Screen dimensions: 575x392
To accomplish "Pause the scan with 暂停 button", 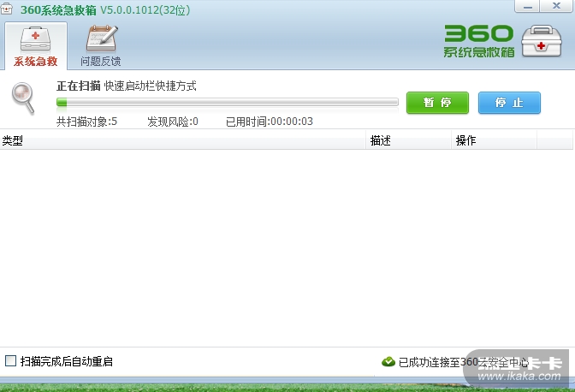I will click(437, 103).
